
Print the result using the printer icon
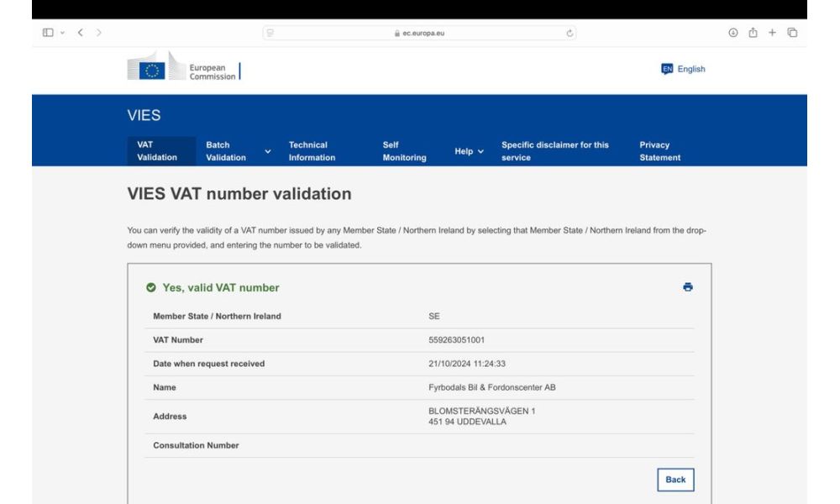tap(688, 287)
